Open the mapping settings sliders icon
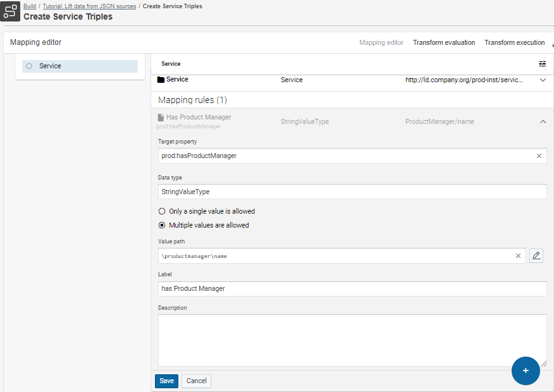 (542, 64)
